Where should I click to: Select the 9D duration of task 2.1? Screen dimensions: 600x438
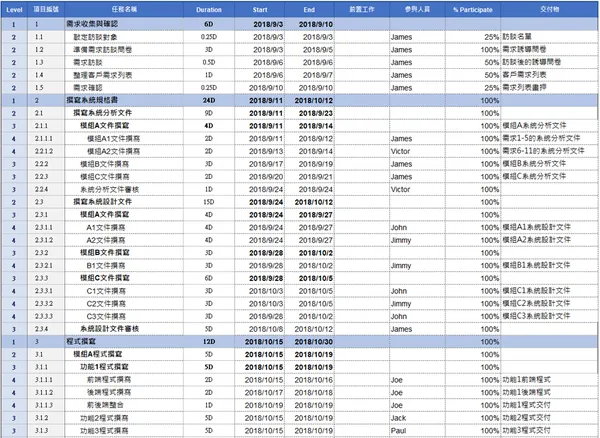point(209,113)
